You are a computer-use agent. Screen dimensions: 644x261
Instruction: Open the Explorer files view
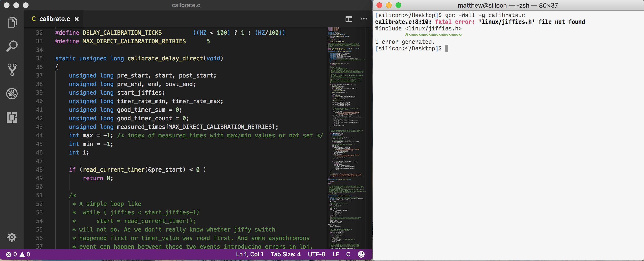pyautogui.click(x=12, y=22)
